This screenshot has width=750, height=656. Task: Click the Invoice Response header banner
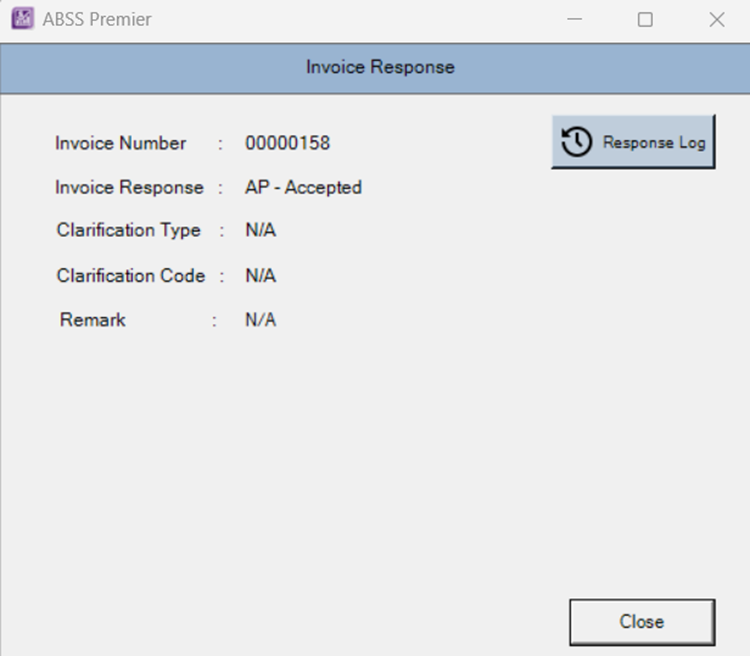coord(379,68)
